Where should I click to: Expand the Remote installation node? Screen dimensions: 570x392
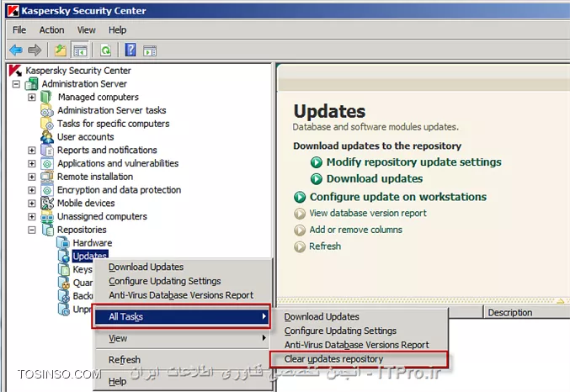click(x=32, y=177)
